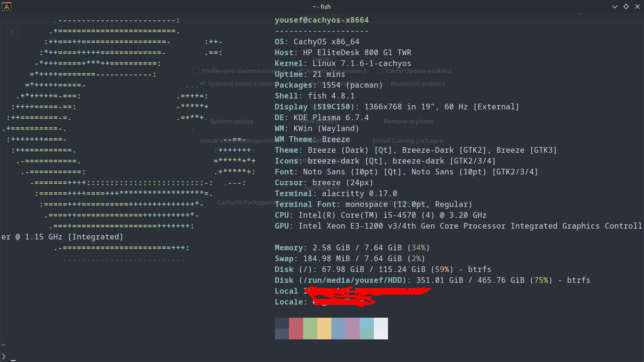Image resolution: width=644 pixels, height=362 pixels.
Task: Click Rank mirrors button in CachyOS Hello
Action: (320, 121)
